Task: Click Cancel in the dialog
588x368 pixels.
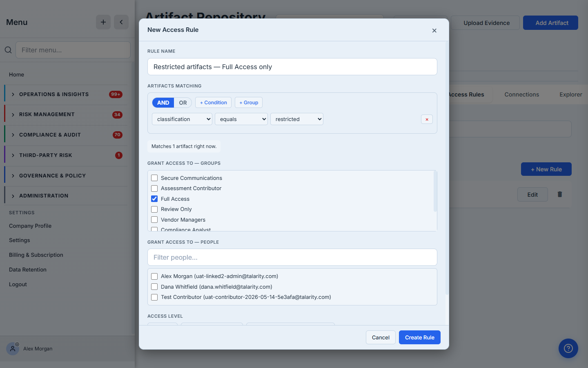Action: (x=381, y=337)
